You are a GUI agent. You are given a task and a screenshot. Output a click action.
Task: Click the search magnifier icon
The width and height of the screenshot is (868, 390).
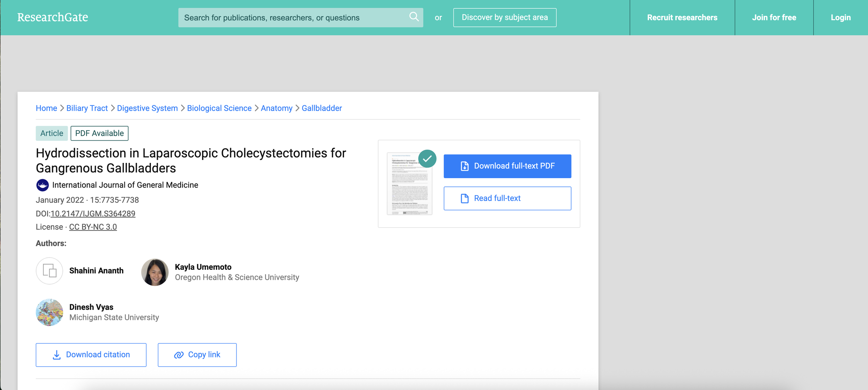tap(414, 17)
